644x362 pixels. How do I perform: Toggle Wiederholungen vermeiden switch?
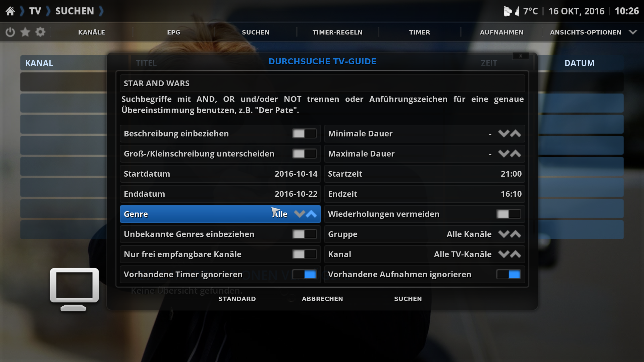(508, 214)
